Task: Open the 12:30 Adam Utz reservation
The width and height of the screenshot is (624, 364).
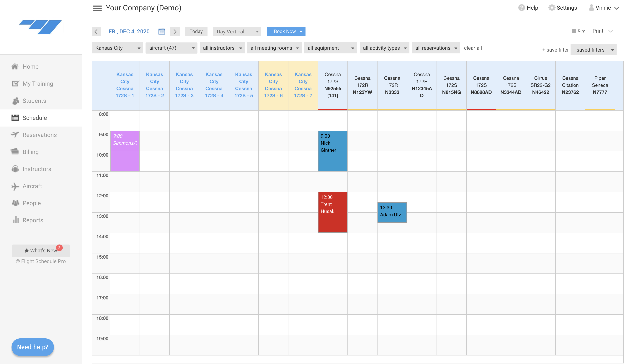Action: click(392, 212)
